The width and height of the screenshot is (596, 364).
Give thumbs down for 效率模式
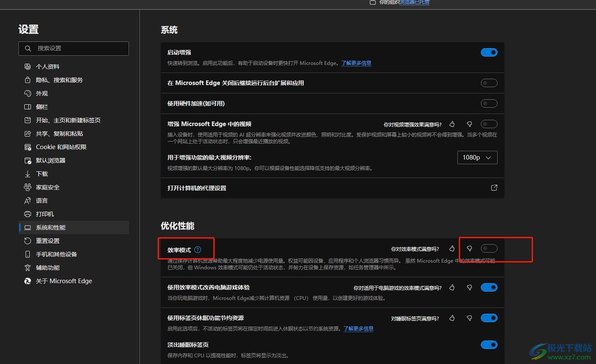point(470,248)
